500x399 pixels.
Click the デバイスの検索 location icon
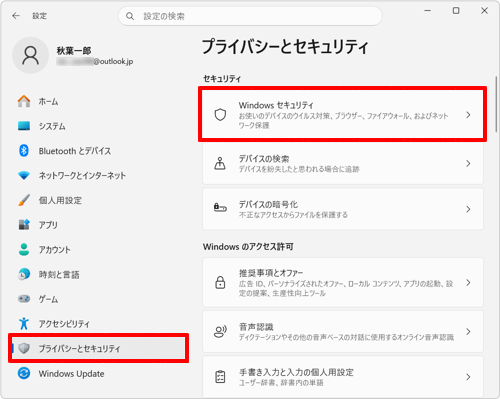pyautogui.click(x=220, y=163)
